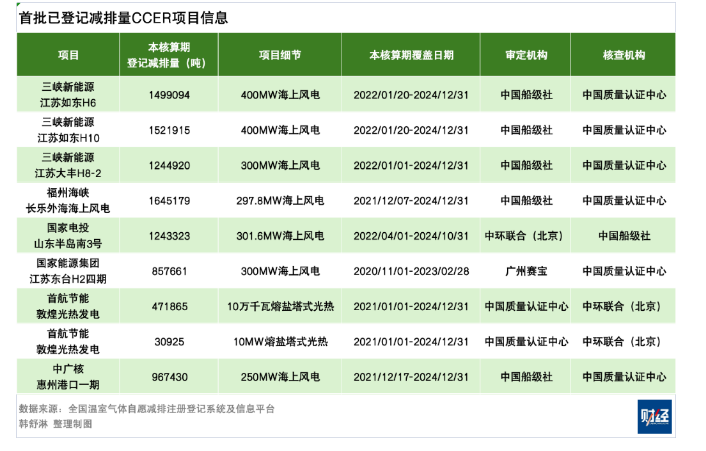Click 400MW海上风电 in the 江苏如东H10 row
The image size is (706, 451).
[280, 130]
